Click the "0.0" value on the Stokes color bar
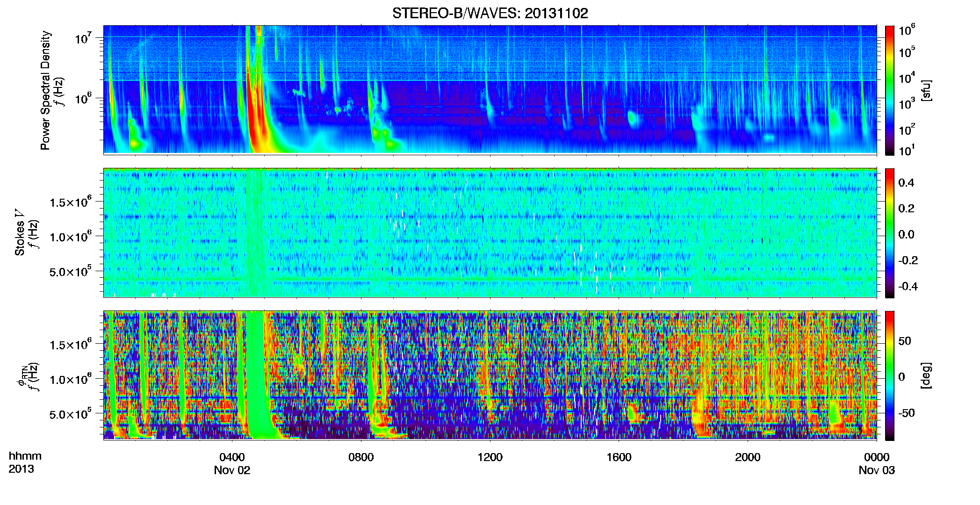Screen dimensions: 980x505 point(906,235)
